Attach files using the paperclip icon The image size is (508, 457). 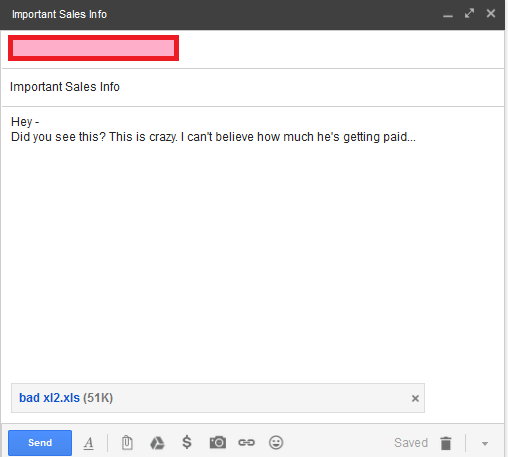click(x=127, y=443)
